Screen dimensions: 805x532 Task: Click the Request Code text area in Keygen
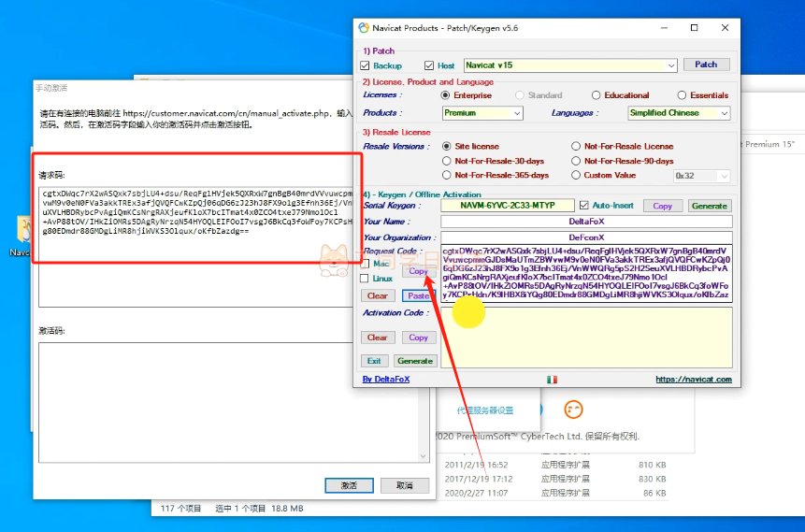(586, 273)
